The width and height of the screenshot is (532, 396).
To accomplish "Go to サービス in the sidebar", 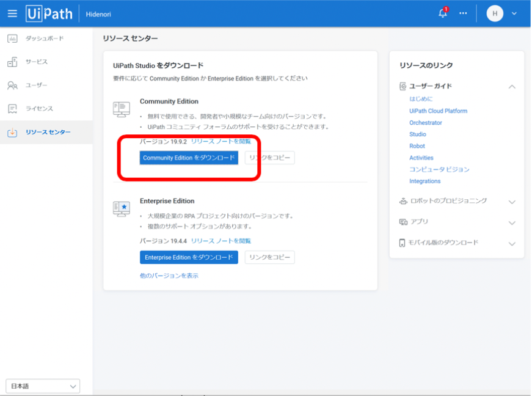I will tap(36, 62).
